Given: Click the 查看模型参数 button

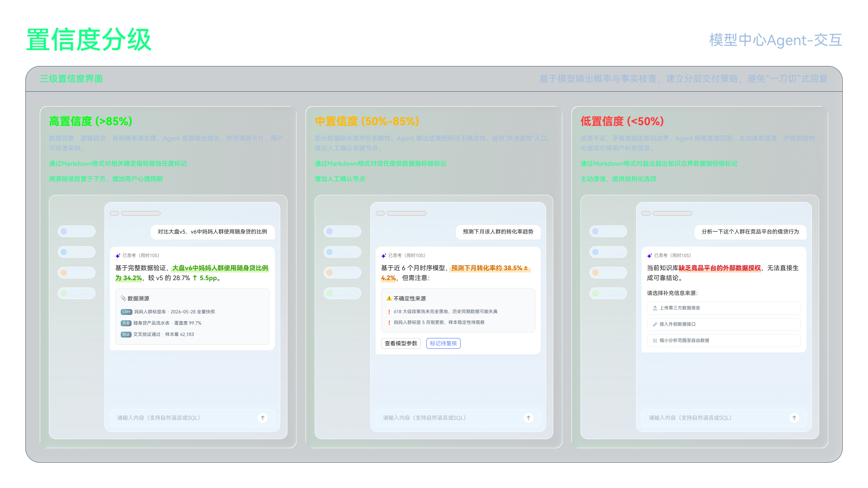Looking at the screenshot, I should (x=401, y=343).
